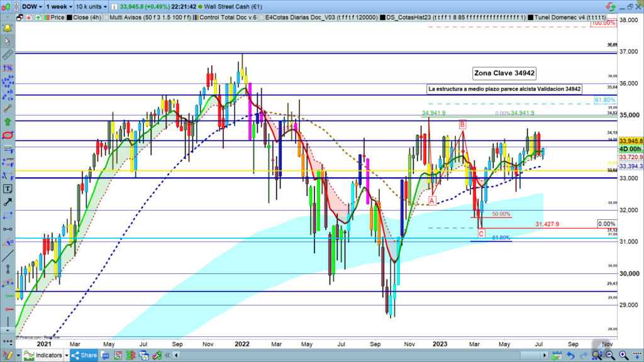
Task: Expand the 1 week timeframe dropdown
Action: [60, 6]
